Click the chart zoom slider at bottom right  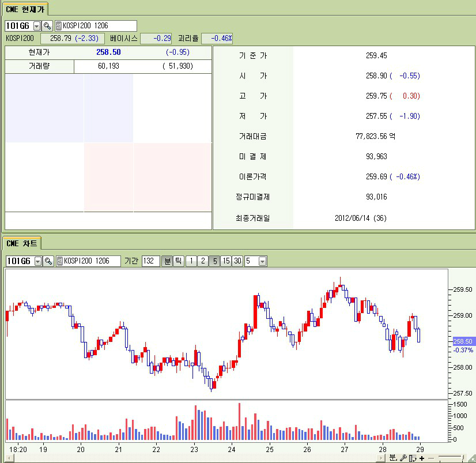tap(451, 458)
